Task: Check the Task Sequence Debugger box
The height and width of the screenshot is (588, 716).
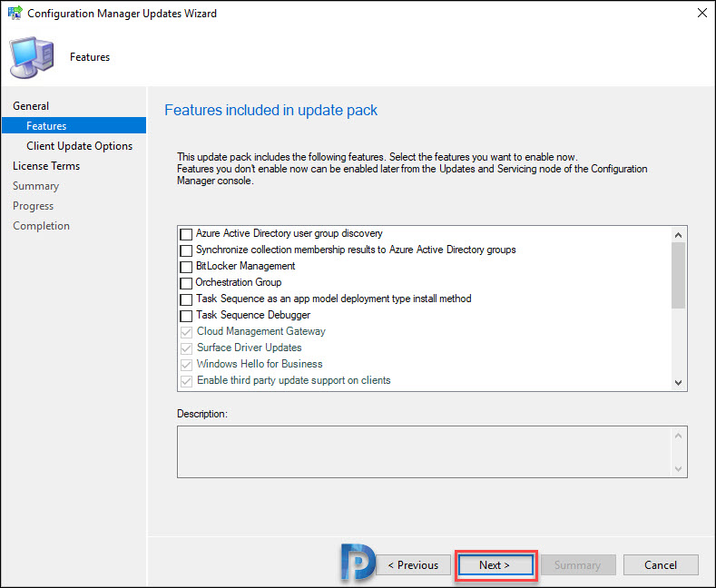Action: coord(186,316)
